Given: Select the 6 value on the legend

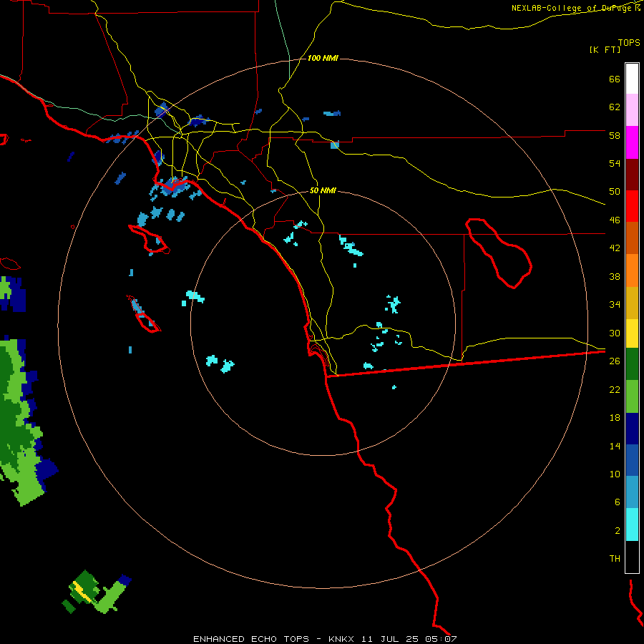Looking at the screenshot, I should point(618,502).
